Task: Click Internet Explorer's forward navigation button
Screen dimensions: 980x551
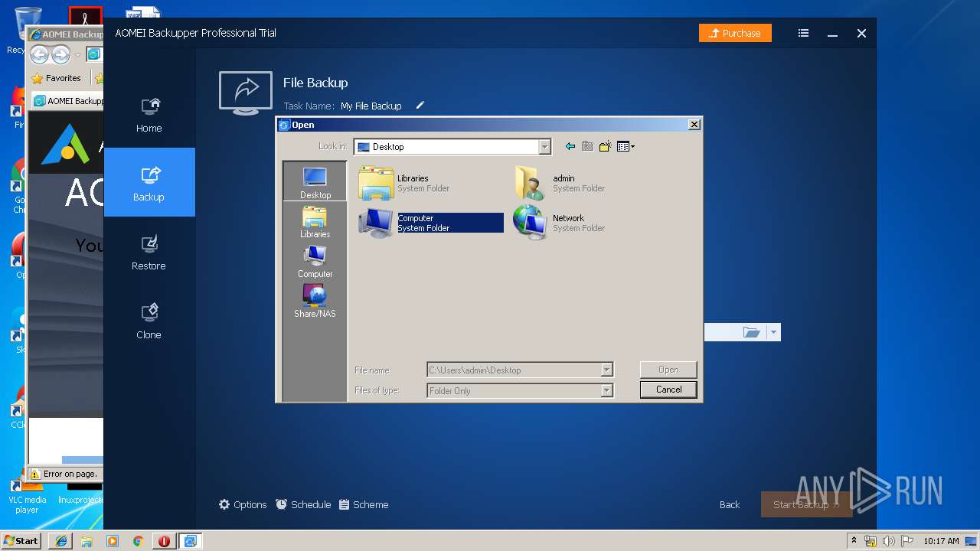Action: pyautogui.click(x=60, y=54)
